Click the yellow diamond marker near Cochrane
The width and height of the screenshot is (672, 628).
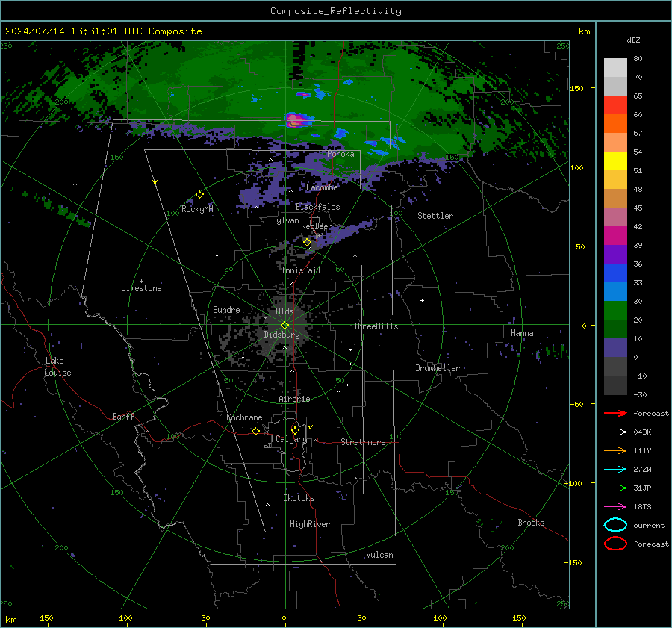coord(256,431)
